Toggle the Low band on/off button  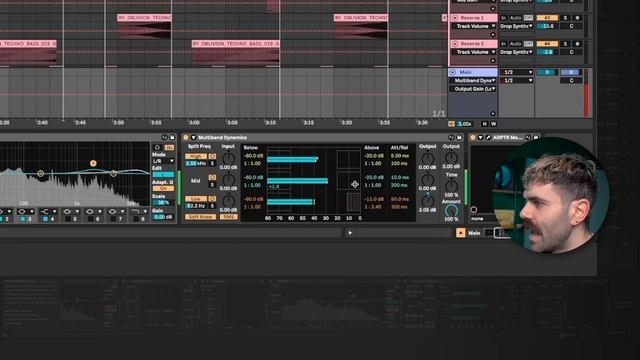[x=196, y=199]
